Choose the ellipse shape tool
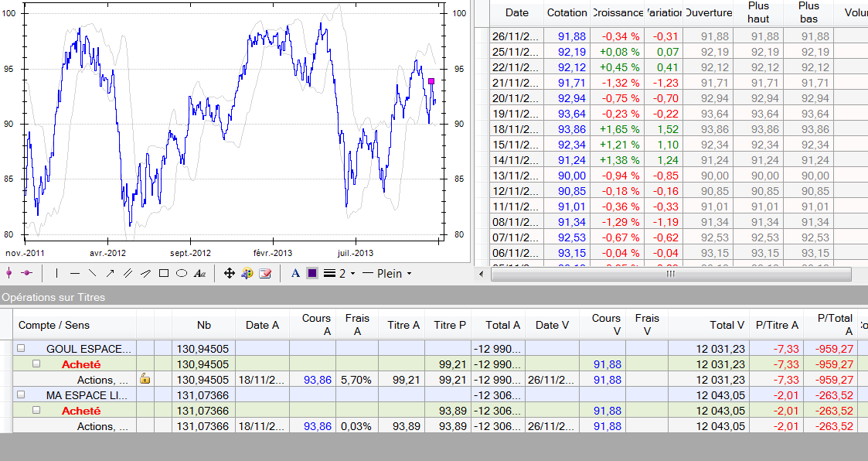 (182, 273)
